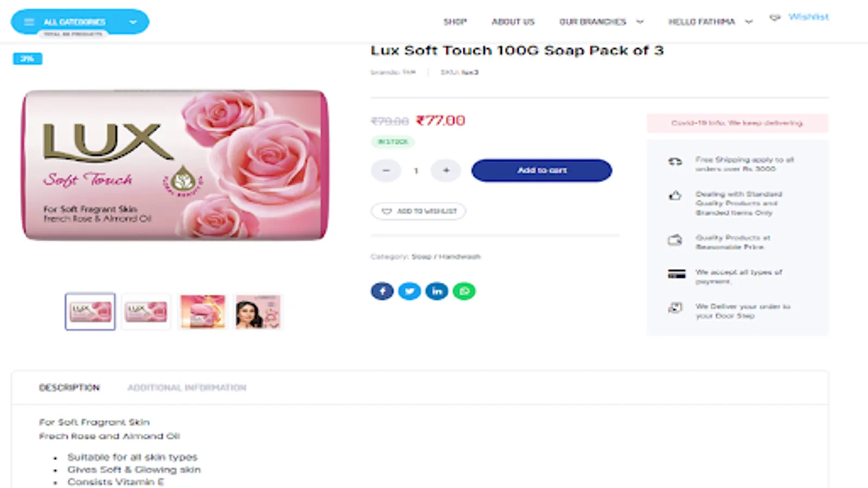Share product on Twitter
The image size is (868, 488).
(x=410, y=291)
